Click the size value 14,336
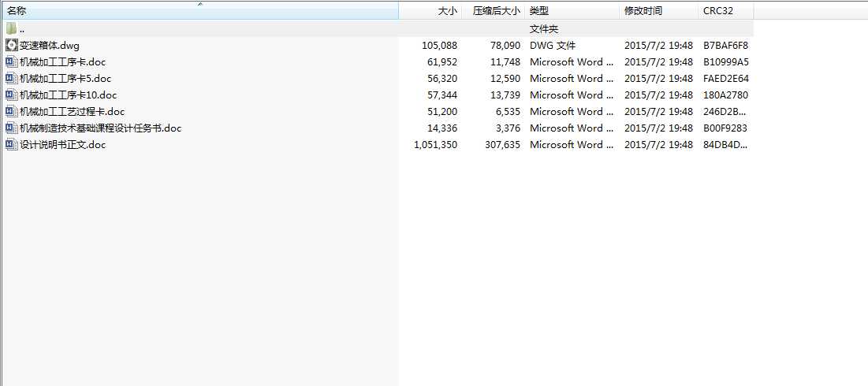The image size is (868, 386). 442,128
